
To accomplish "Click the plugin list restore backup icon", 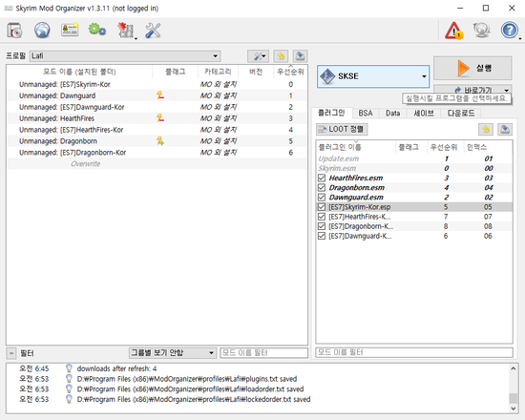I will coord(486,129).
